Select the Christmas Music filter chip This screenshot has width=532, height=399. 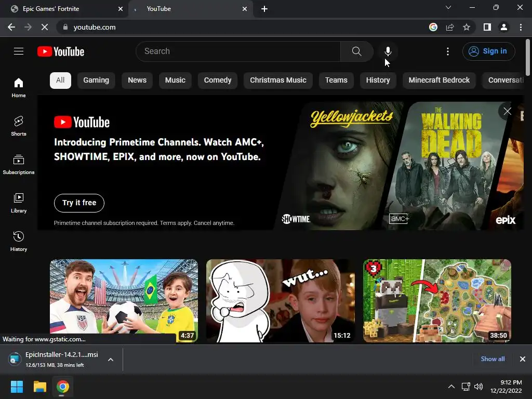(x=278, y=81)
